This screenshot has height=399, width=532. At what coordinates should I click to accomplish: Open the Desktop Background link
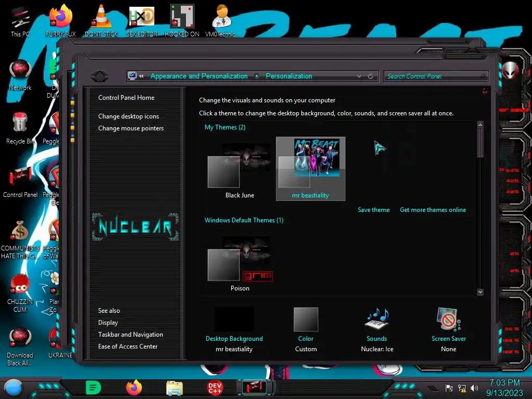tap(234, 339)
